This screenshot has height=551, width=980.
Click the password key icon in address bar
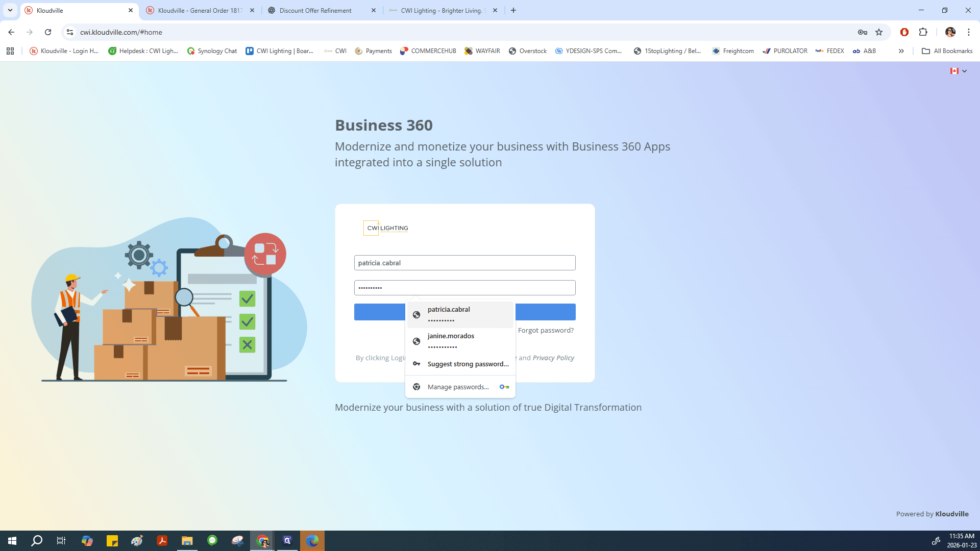point(862,32)
